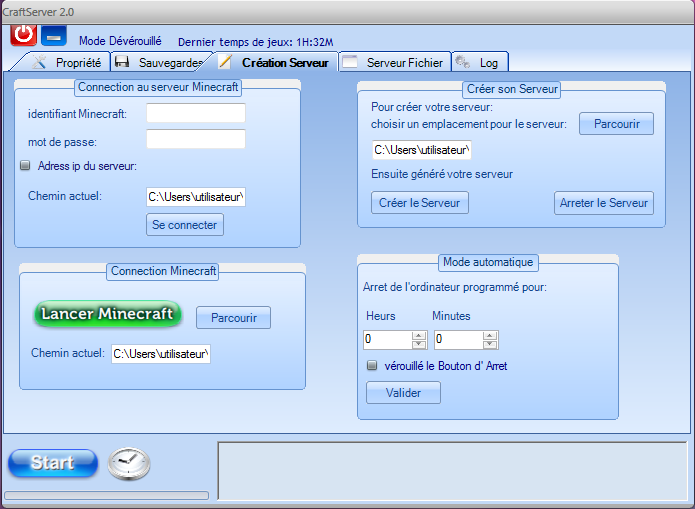Click the Dernier temps de jeux text
This screenshot has width=695, height=509.
coord(255,42)
